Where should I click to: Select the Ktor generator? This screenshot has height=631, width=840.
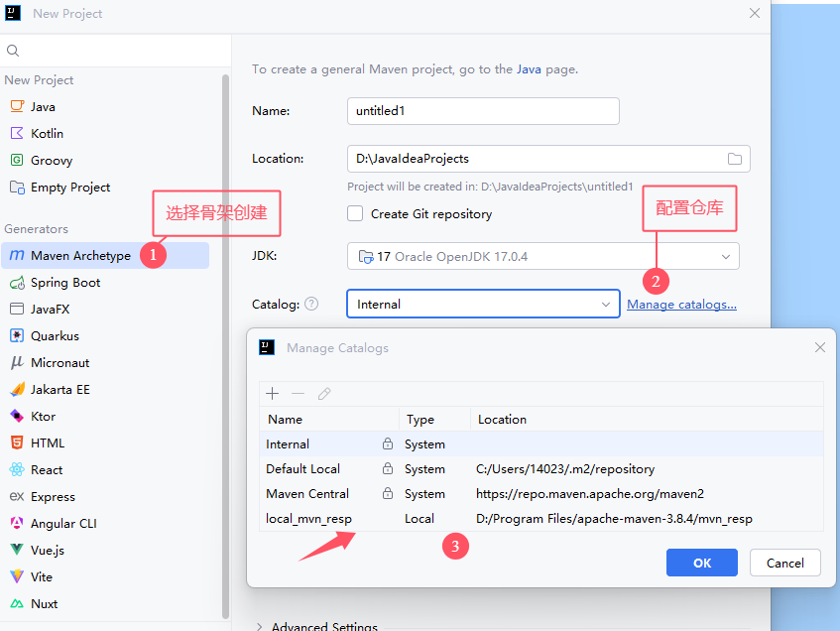click(x=105, y=417)
